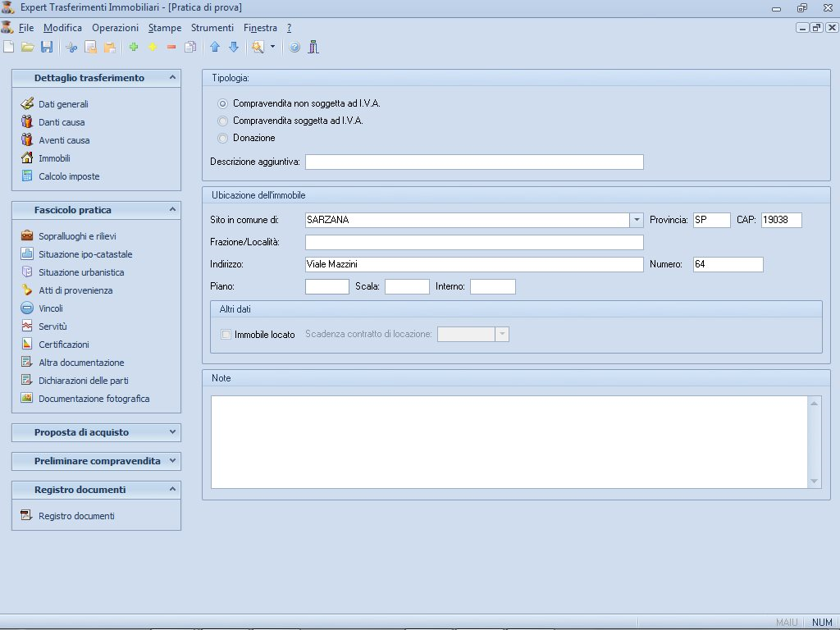Click the red minus remove icon
Image resolution: width=840 pixels, height=630 pixels.
[x=171, y=48]
